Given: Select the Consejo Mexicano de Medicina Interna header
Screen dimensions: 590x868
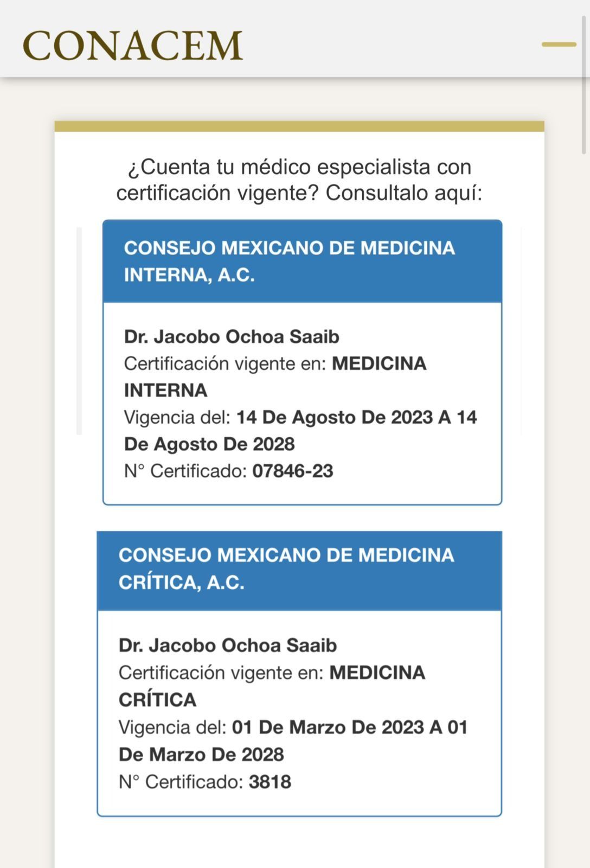Looking at the screenshot, I should pyautogui.click(x=302, y=261).
